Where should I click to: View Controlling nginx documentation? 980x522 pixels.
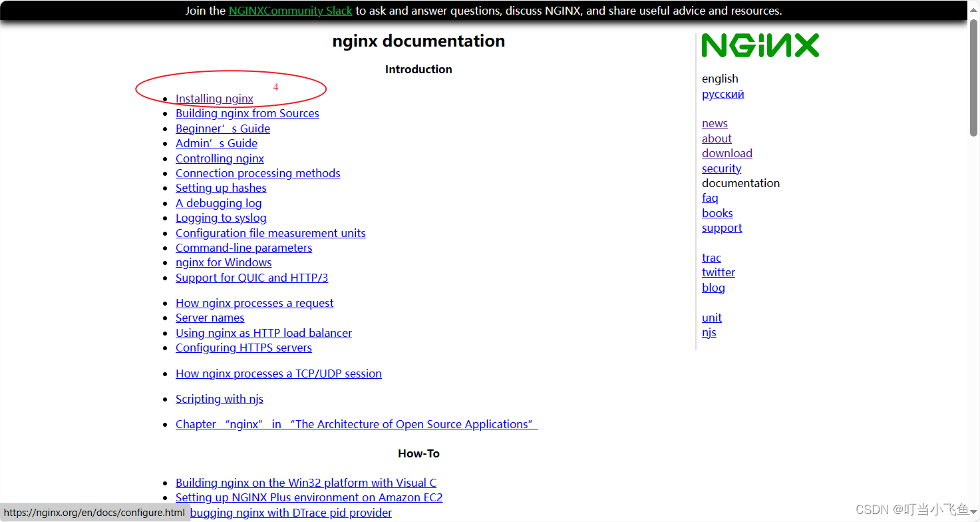click(220, 158)
